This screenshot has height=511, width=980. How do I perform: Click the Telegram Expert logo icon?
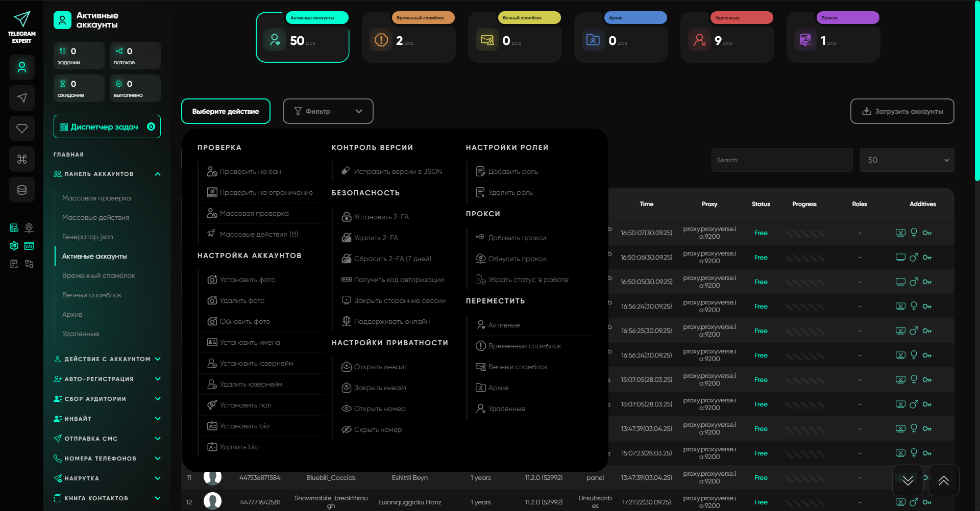(x=21, y=20)
